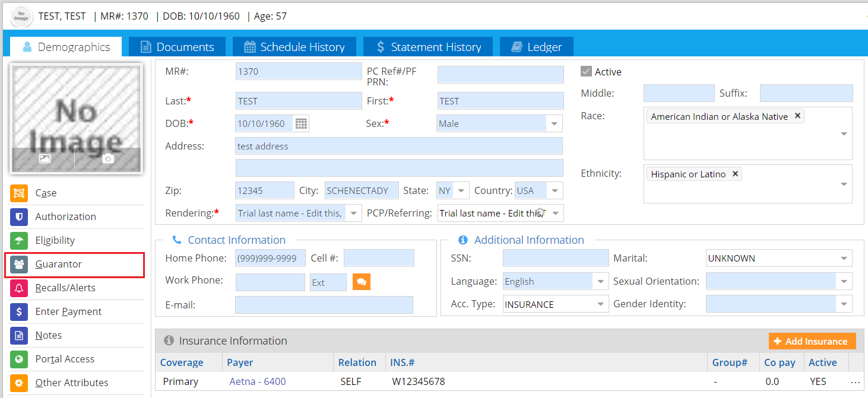Remove Hispanic or Latino ethnicity tag
This screenshot has height=398, width=868.
click(735, 174)
